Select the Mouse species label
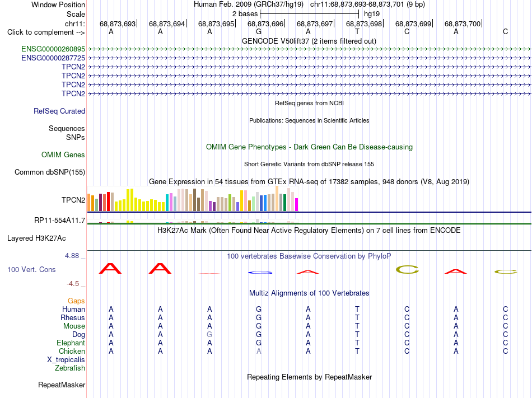Screen dimensions: 532x398 pyautogui.click(x=74, y=326)
